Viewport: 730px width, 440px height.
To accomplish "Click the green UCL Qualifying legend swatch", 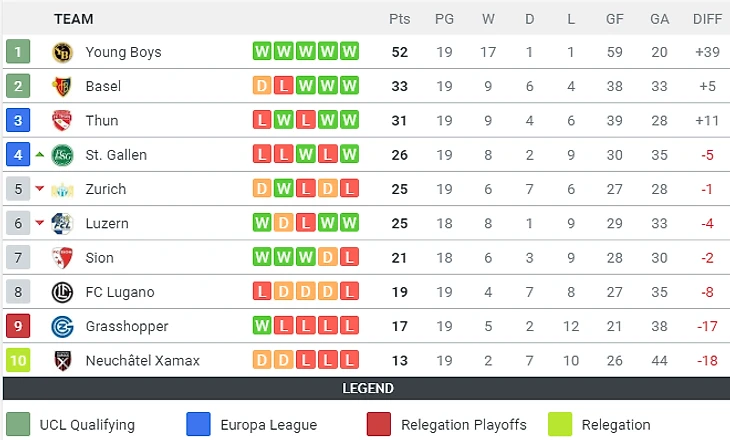I will (x=17, y=424).
